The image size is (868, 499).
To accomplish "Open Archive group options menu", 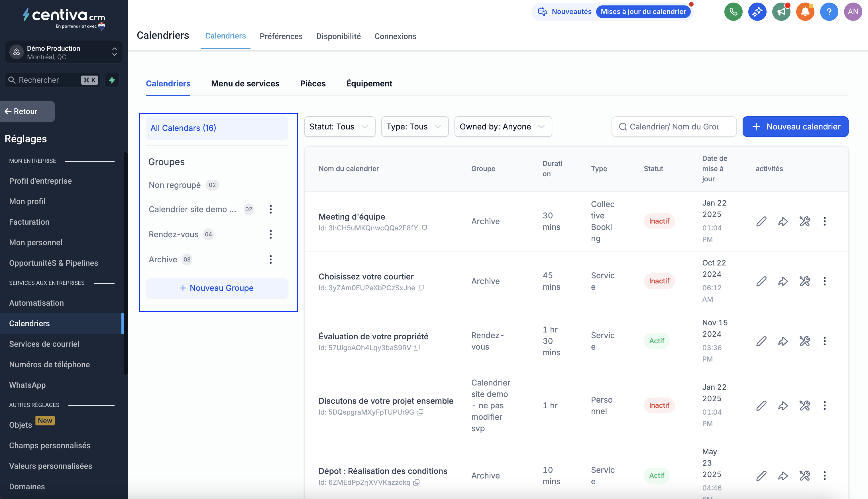I will coord(270,259).
